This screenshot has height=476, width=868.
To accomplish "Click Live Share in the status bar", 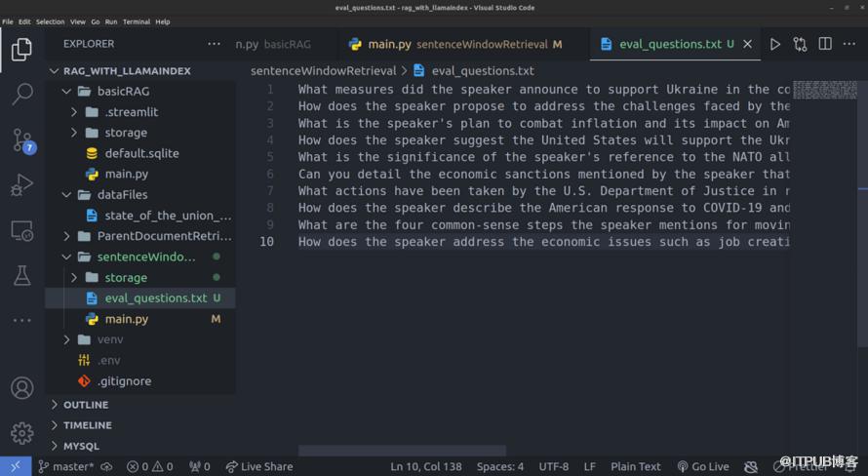I will [x=258, y=466].
